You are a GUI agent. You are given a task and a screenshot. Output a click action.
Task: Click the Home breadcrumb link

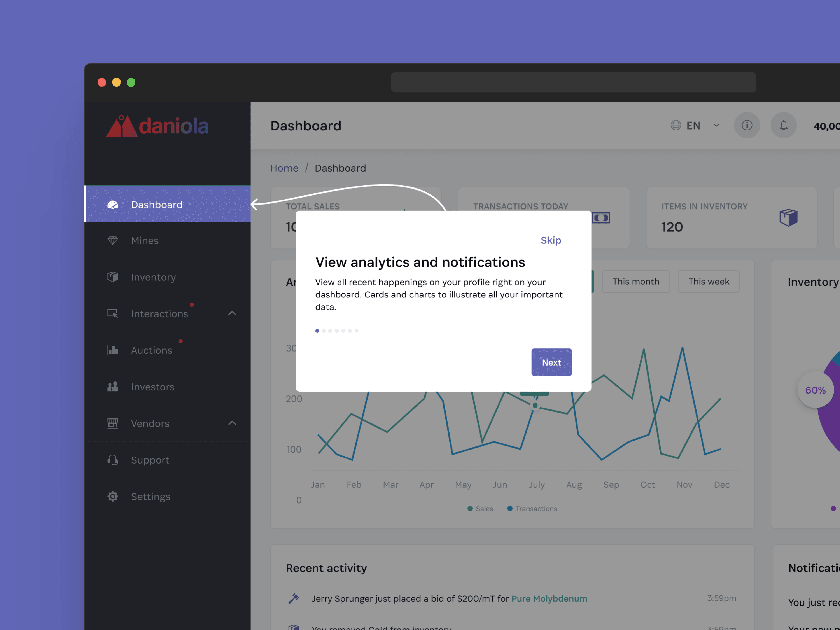pyautogui.click(x=284, y=168)
